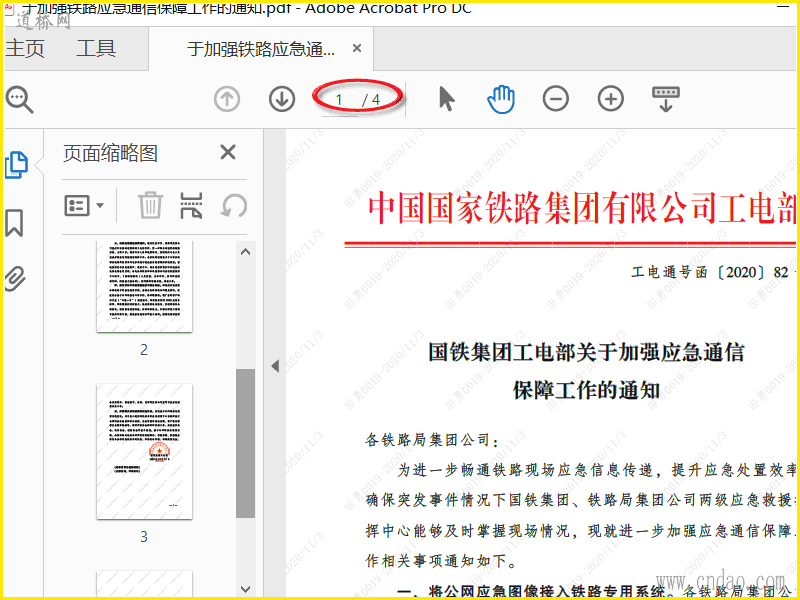Click the subtitle 保障工作的通知
The width and height of the screenshot is (800, 600).
coord(586,390)
